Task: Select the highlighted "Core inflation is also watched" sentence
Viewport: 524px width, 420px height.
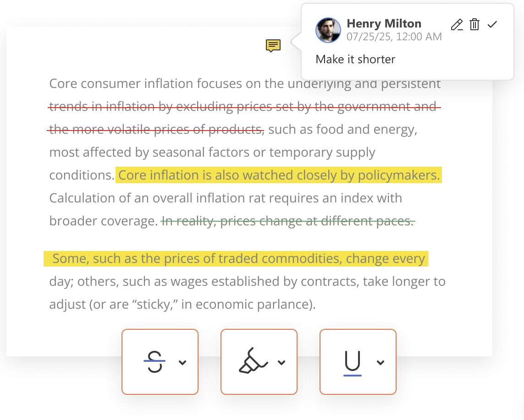Action: coord(278,175)
